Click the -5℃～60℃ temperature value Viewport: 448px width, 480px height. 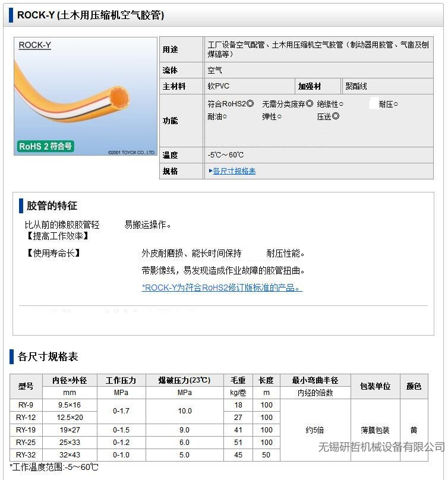tap(226, 155)
